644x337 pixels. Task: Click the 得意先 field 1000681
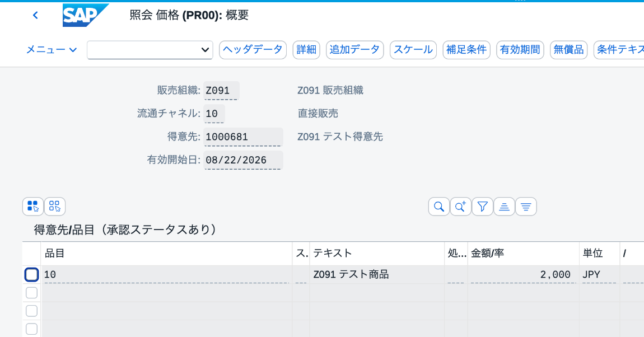pyautogui.click(x=243, y=137)
